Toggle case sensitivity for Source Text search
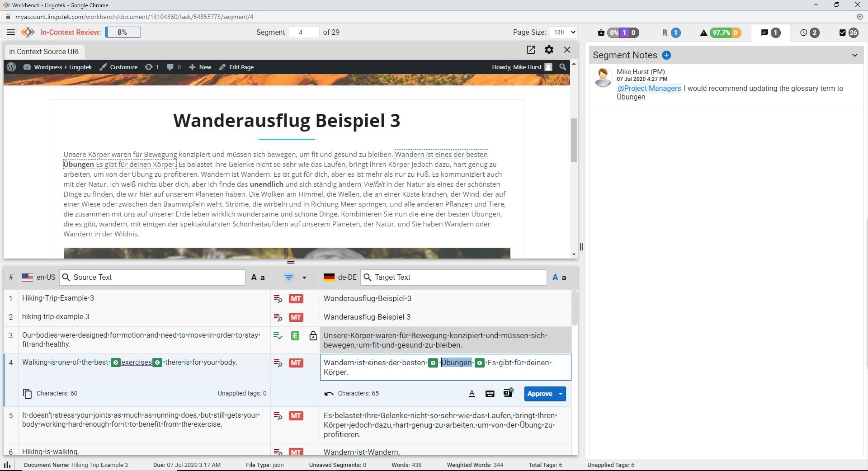The image size is (868, 471). tap(258, 278)
